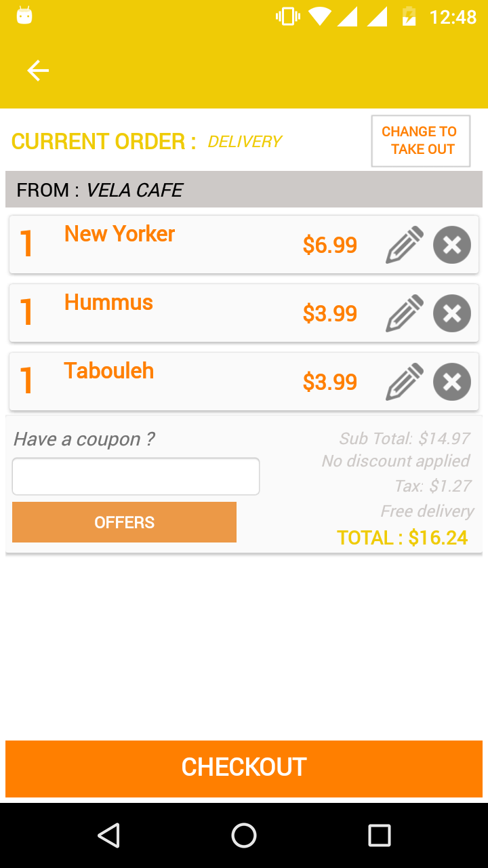Tap the back arrow in header
Image resolution: width=488 pixels, height=868 pixels.
coord(38,71)
